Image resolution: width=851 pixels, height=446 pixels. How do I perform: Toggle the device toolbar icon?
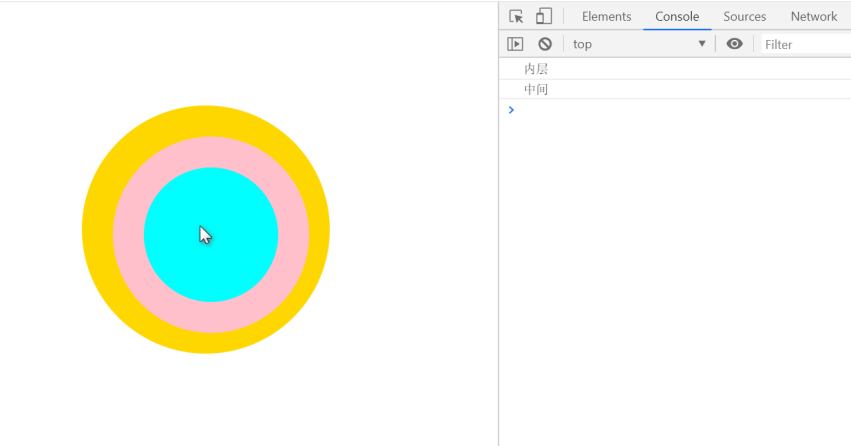[x=544, y=16]
